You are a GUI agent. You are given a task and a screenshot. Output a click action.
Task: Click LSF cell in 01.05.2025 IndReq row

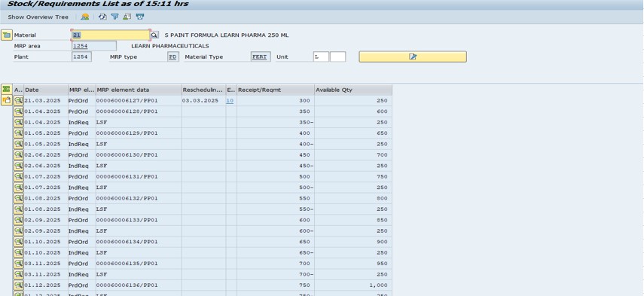(x=139, y=144)
